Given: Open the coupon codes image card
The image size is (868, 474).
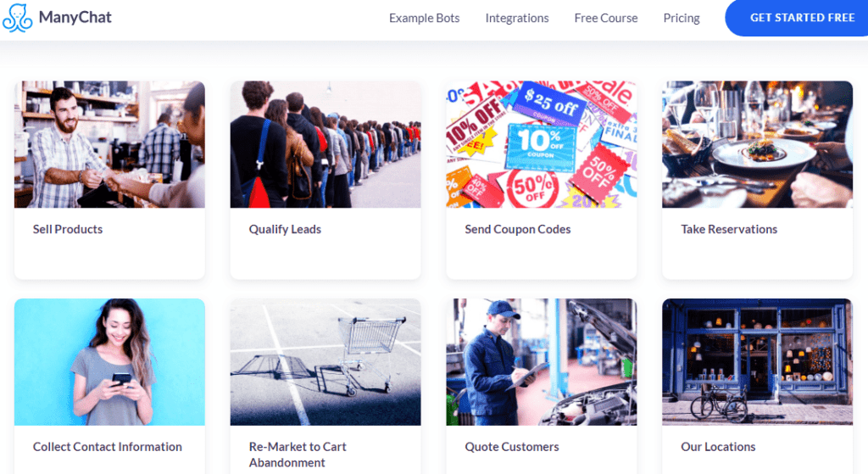Looking at the screenshot, I should click(542, 144).
